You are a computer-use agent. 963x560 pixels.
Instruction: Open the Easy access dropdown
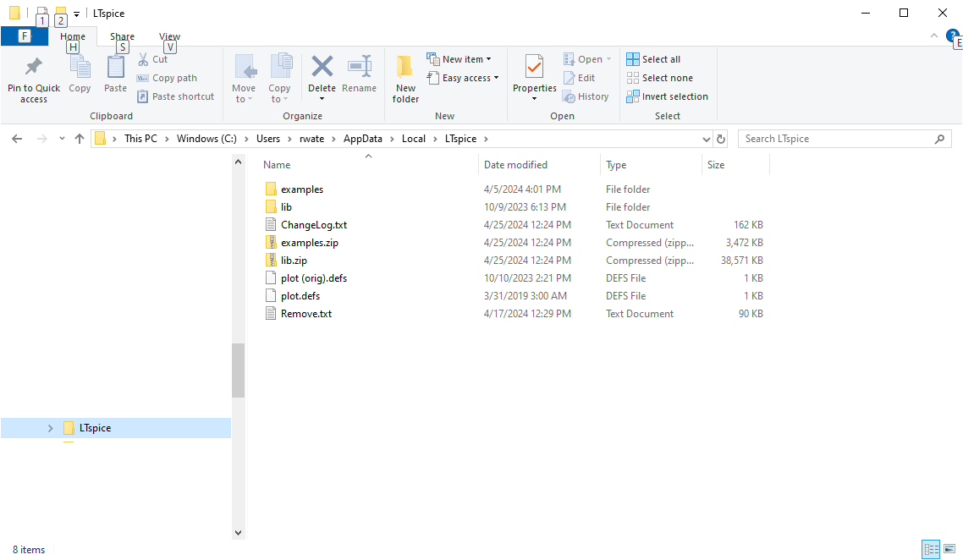pos(463,78)
